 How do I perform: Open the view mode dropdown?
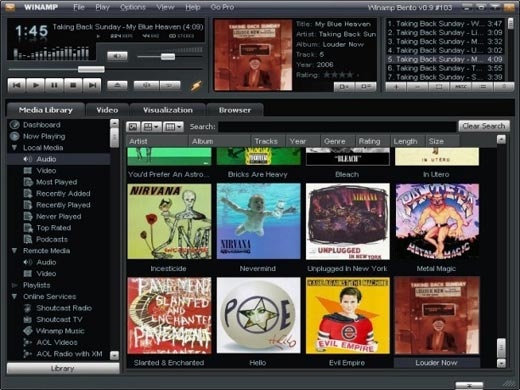[x=151, y=127]
